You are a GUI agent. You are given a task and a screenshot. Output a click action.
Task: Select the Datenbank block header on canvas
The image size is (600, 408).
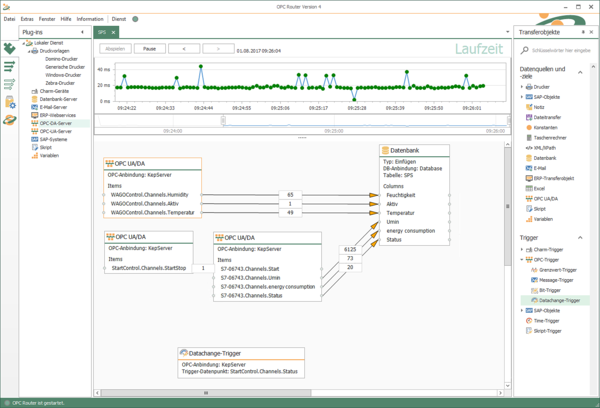tap(414, 150)
